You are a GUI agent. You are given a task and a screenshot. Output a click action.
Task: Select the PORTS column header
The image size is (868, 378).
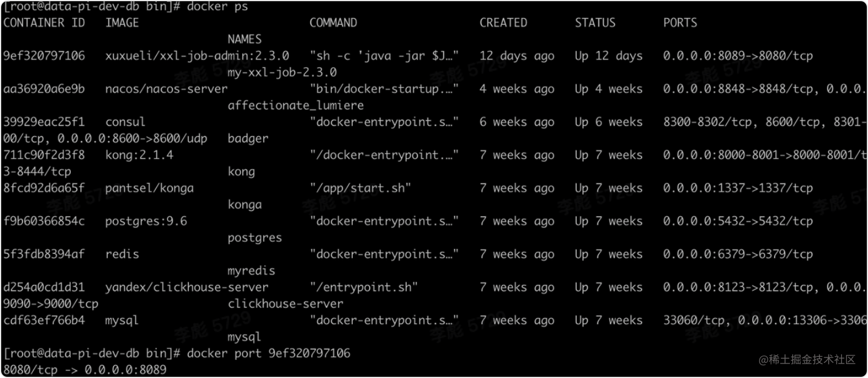pos(680,23)
